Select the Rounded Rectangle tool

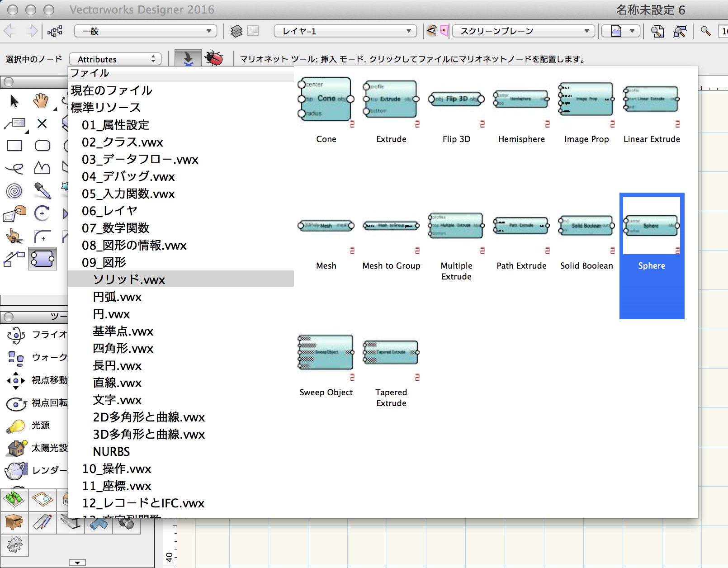[x=43, y=146]
